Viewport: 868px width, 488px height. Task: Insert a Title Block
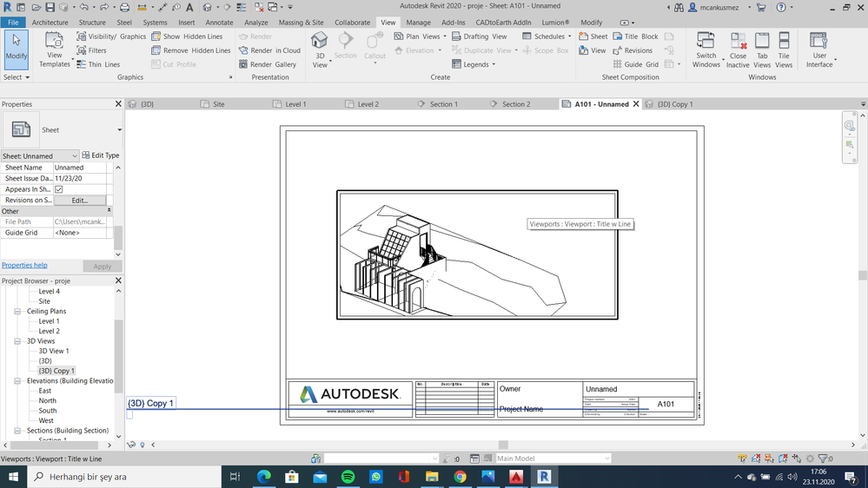(x=635, y=36)
